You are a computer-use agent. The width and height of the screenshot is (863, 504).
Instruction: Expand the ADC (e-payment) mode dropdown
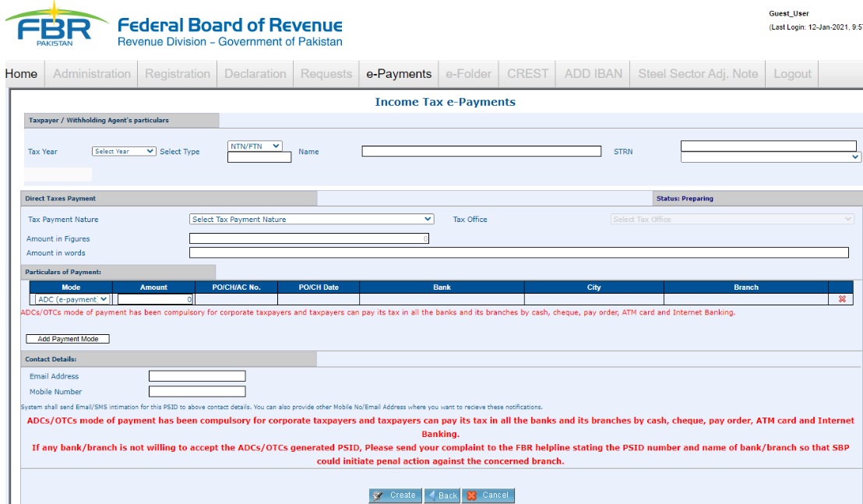tap(72, 299)
